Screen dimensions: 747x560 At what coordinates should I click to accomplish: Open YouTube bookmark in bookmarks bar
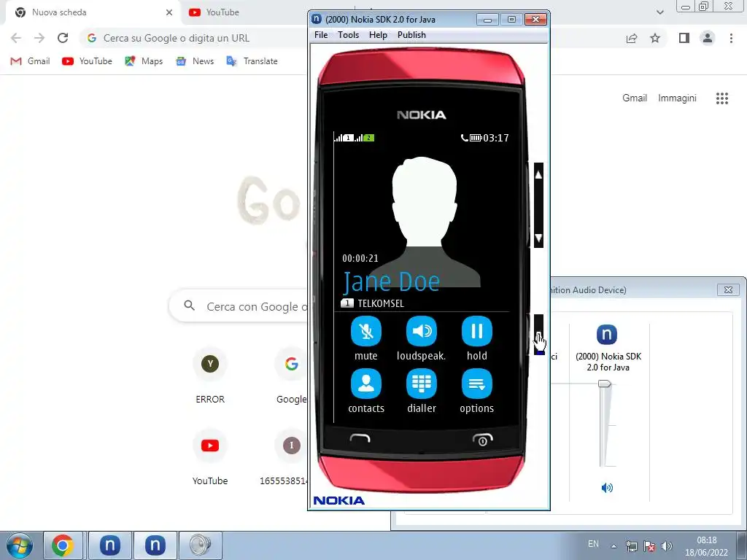click(x=88, y=61)
